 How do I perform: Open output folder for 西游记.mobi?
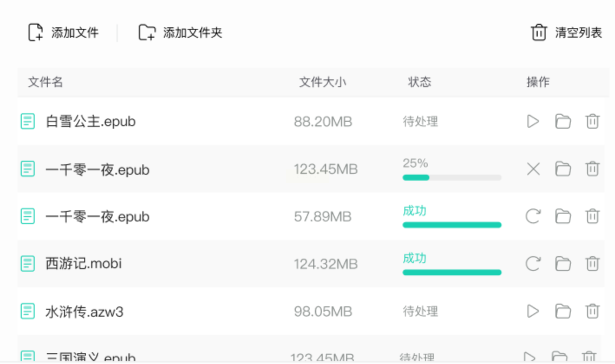point(563,263)
